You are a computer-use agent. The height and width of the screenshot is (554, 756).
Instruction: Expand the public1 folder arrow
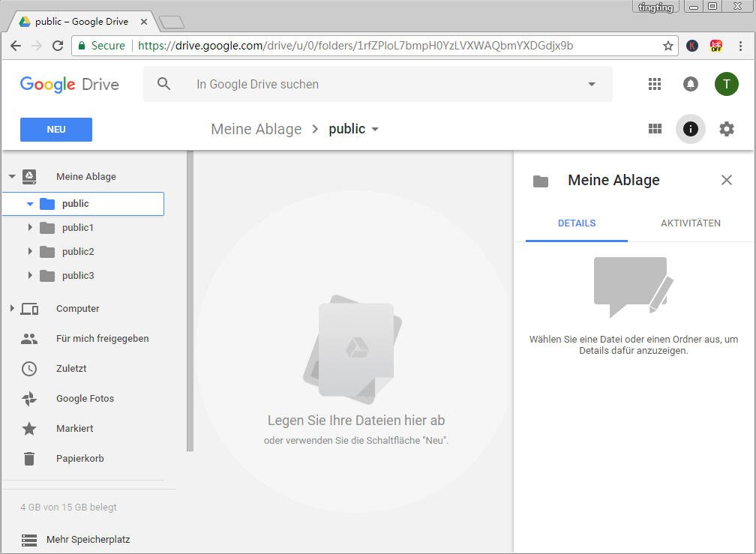click(x=30, y=227)
